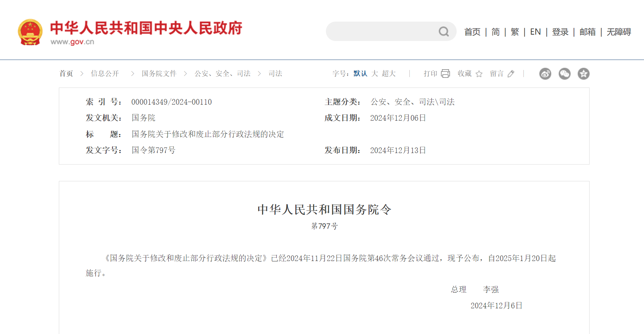
Task: Click the 留言 comment label
Action: 497,74
